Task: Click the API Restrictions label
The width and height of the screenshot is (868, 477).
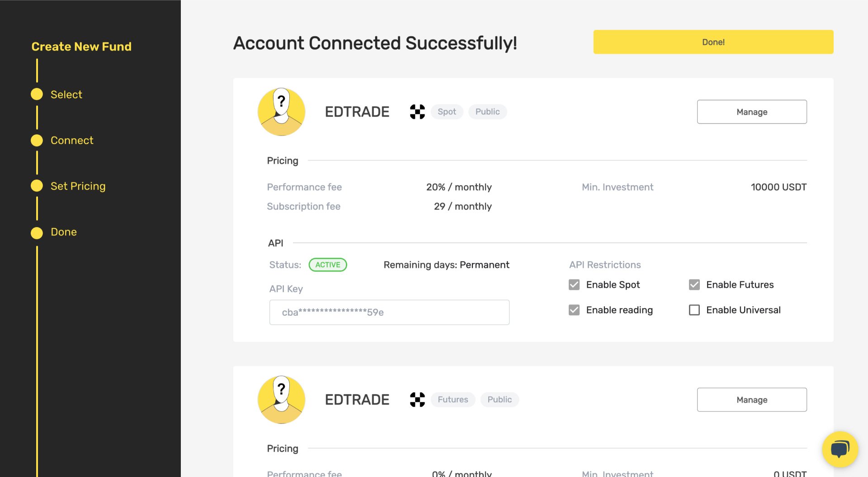Action: click(605, 265)
